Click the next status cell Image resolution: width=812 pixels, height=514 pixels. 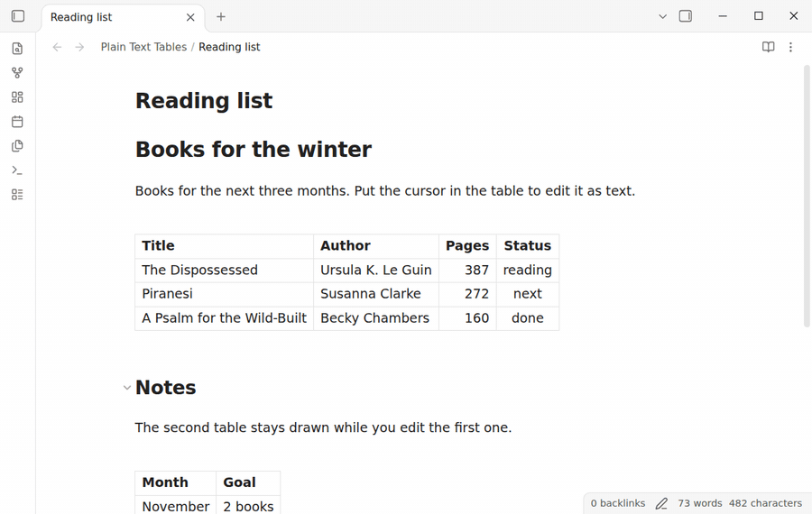pyautogui.click(x=528, y=294)
